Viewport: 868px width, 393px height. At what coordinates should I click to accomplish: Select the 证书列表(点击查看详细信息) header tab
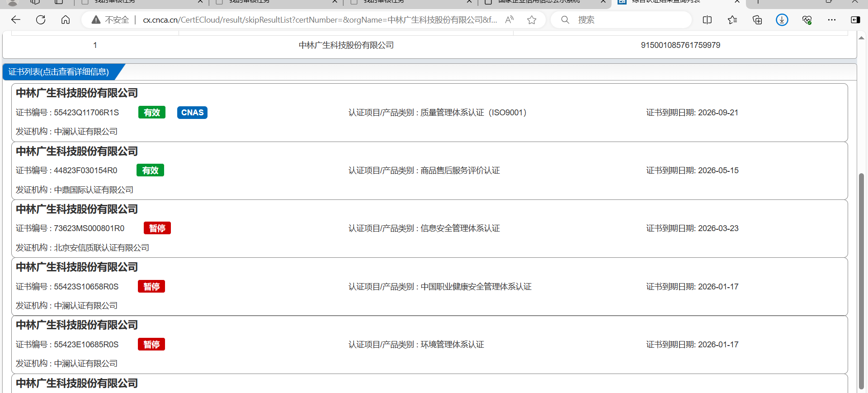coord(59,72)
